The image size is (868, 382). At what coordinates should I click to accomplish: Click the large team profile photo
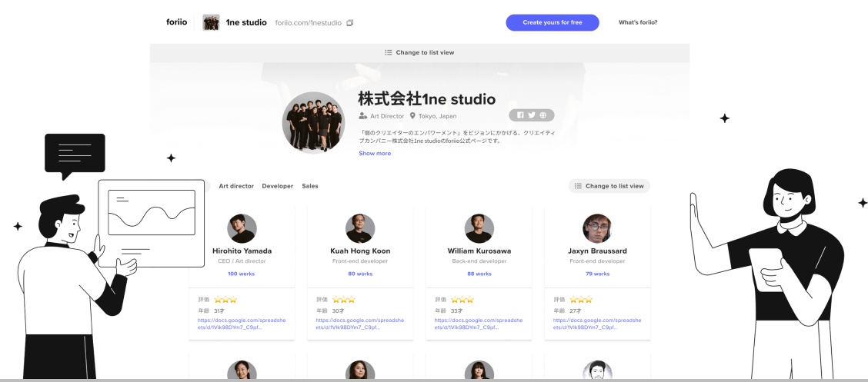[x=313, y=122]
